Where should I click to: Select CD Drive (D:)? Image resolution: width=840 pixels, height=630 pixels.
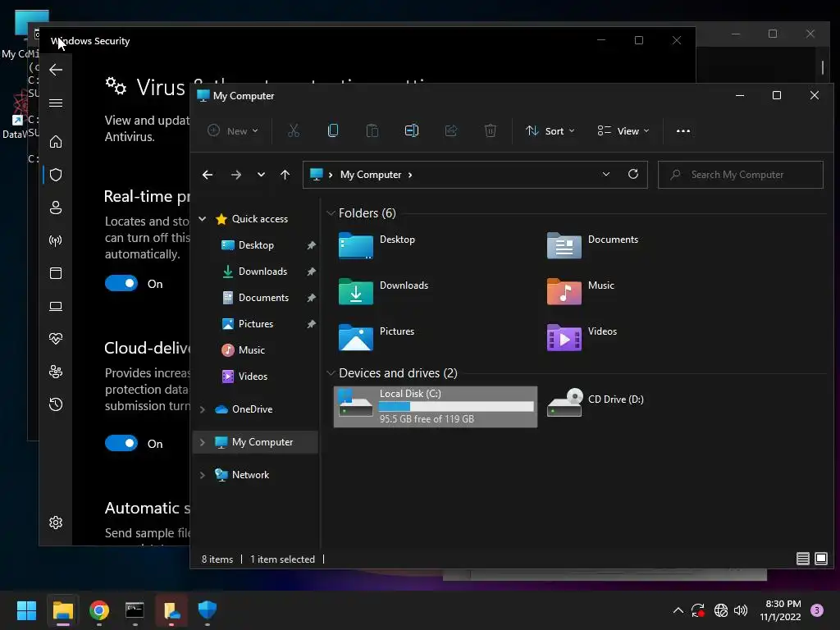click(x=596, y=402)
